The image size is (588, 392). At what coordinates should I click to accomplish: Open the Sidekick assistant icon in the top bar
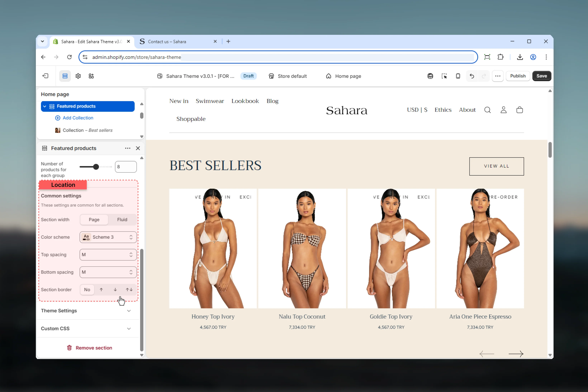[x=430, y=76]
